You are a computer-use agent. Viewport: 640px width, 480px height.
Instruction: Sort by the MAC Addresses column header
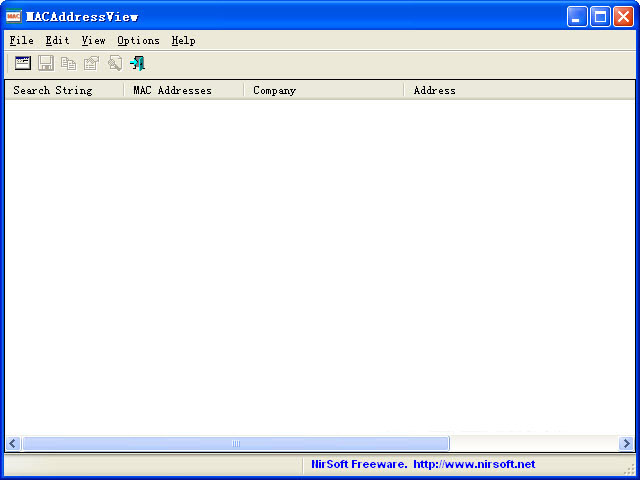183,90
